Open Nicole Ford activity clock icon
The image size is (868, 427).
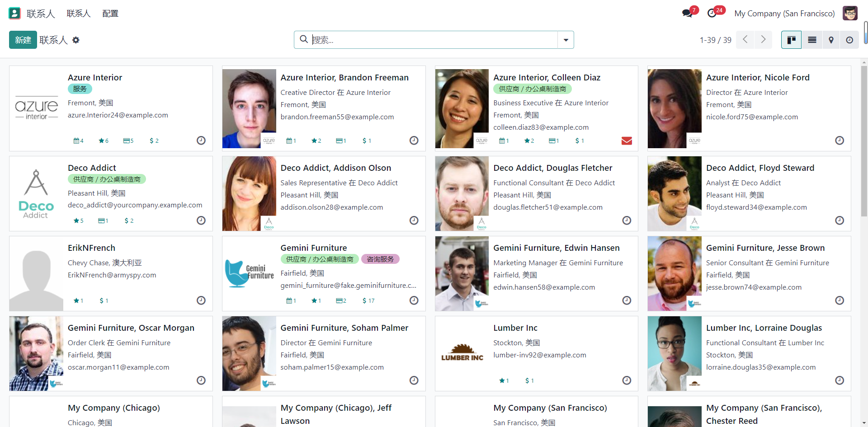840,141
